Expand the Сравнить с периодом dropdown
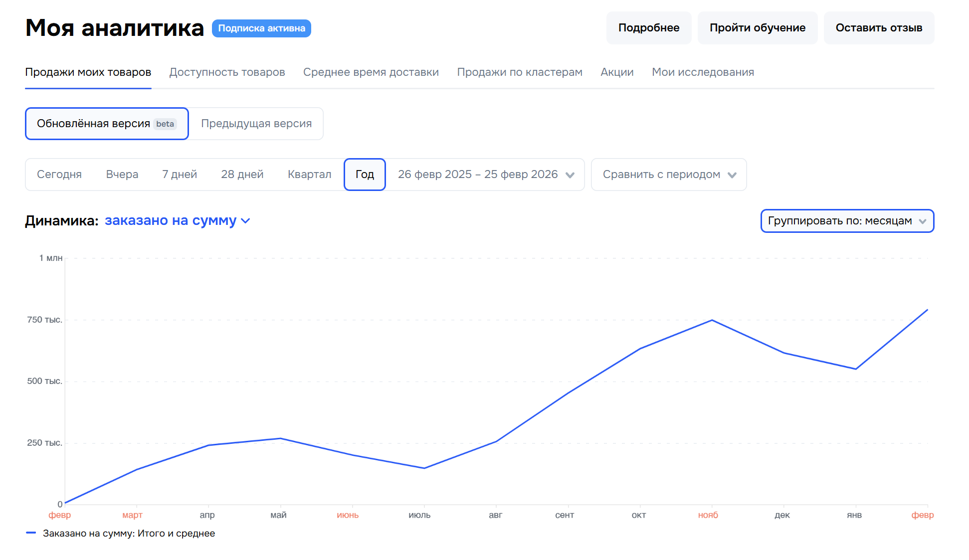969x560 pixels. pyautogui.click(x=661, y=175)
